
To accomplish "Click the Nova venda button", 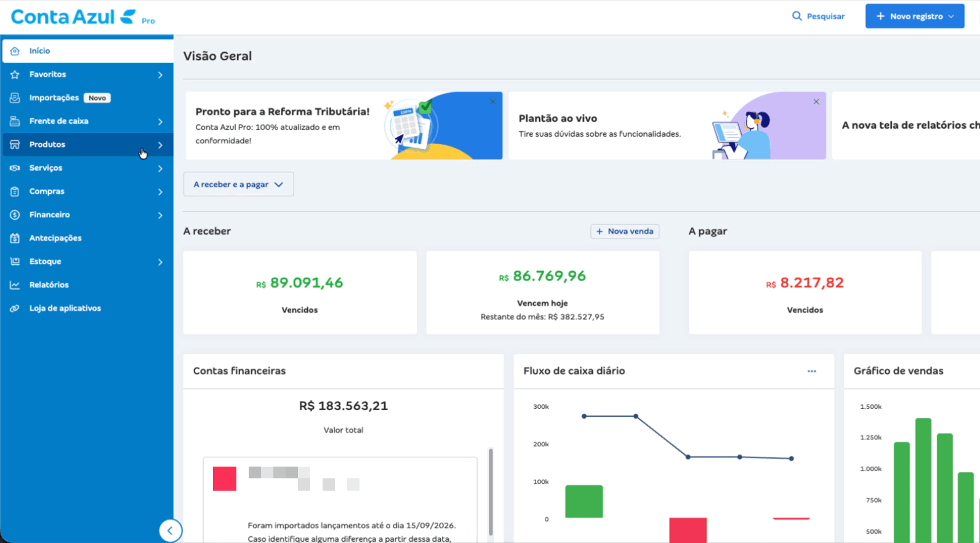I will (x=625, y=231).
